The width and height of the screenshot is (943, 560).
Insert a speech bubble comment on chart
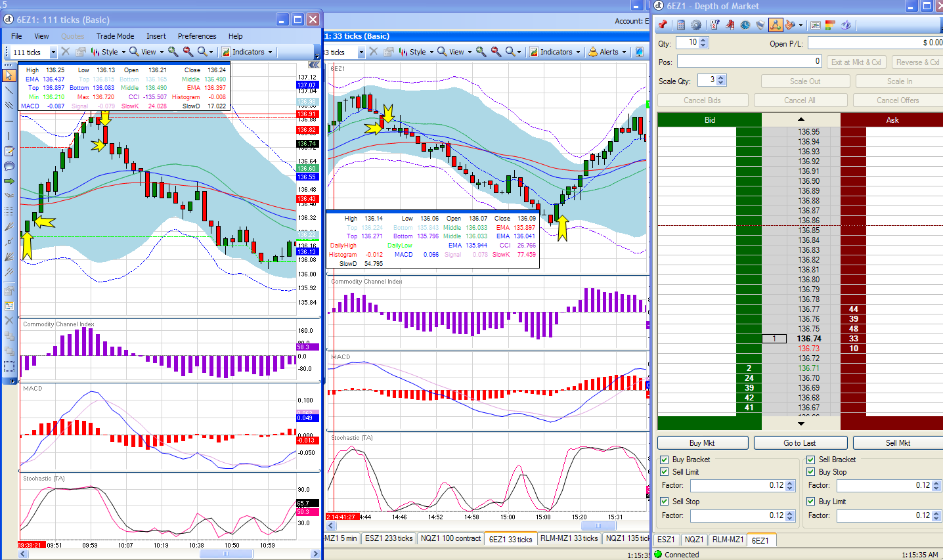point(9,166)
